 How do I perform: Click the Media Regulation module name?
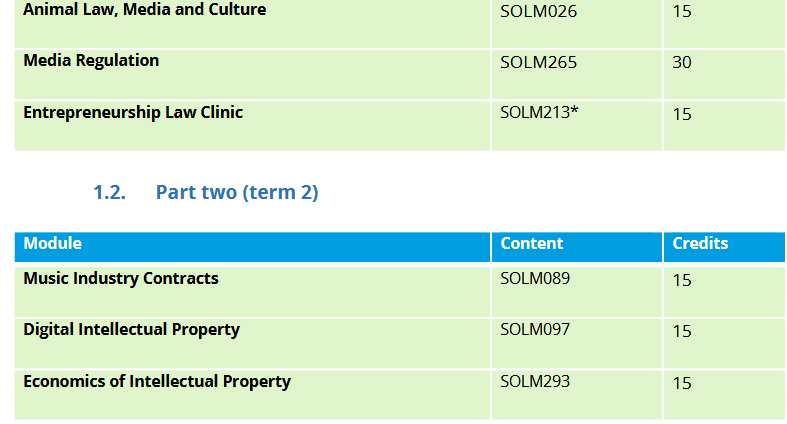(x=91, y=61)
